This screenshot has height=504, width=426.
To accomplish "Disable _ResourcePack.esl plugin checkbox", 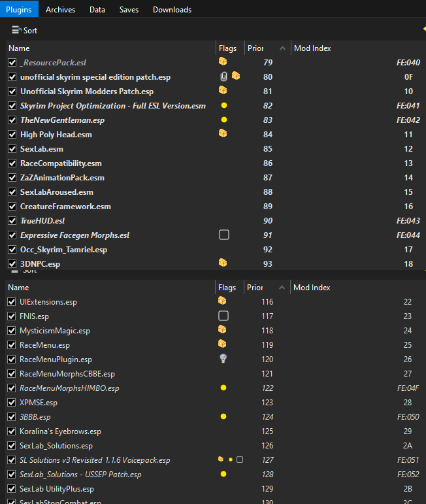I will [x=12, y=62].
